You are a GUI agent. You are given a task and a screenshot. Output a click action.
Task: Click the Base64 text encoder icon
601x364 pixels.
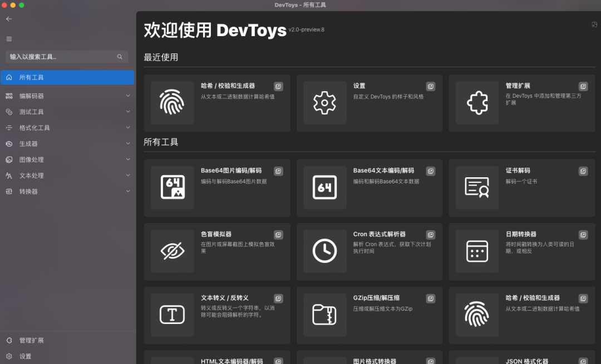324,187
